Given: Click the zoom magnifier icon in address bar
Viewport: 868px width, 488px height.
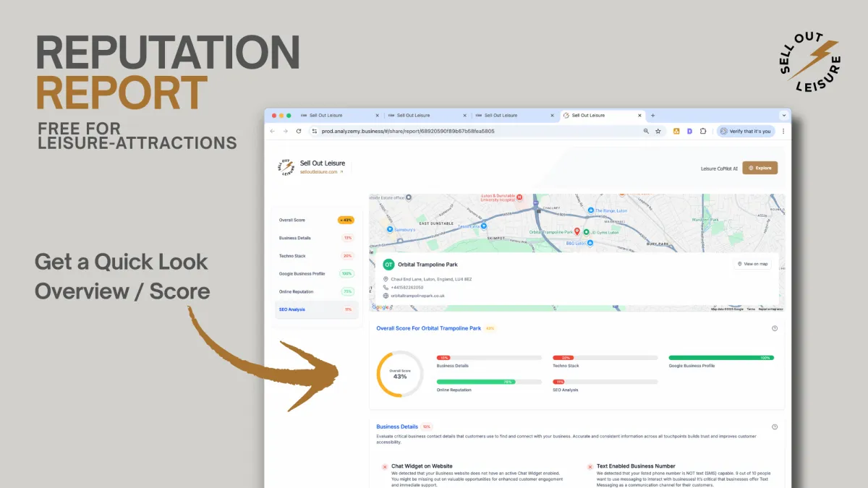Looking at the screenshot, I should tap(646, 132).
